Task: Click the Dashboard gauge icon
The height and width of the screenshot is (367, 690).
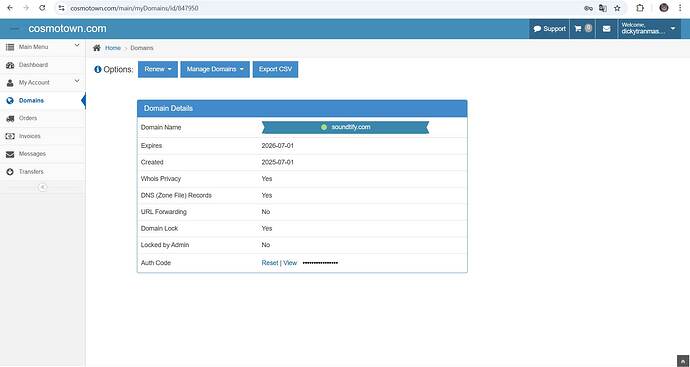Action: 10,65
